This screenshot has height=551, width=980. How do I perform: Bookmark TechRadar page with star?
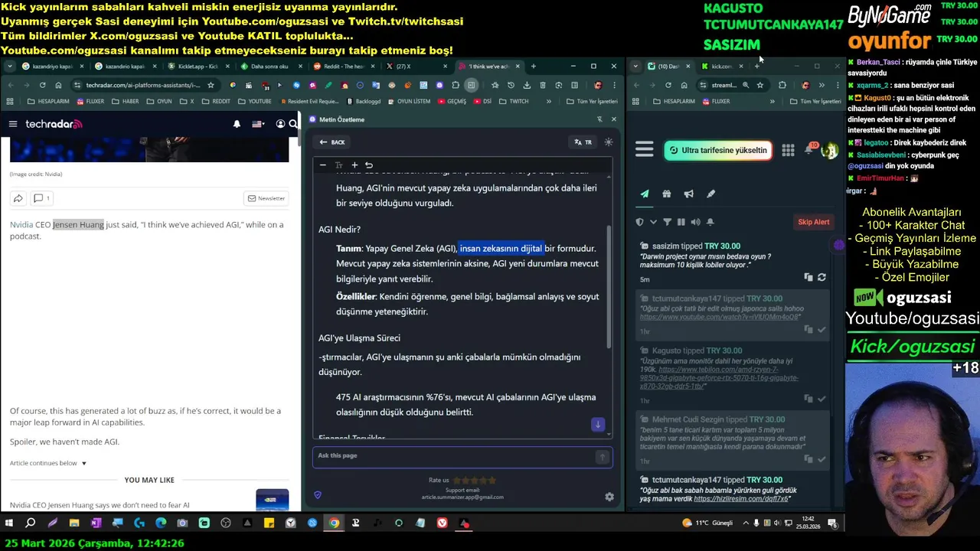click(x=211, y=85)
